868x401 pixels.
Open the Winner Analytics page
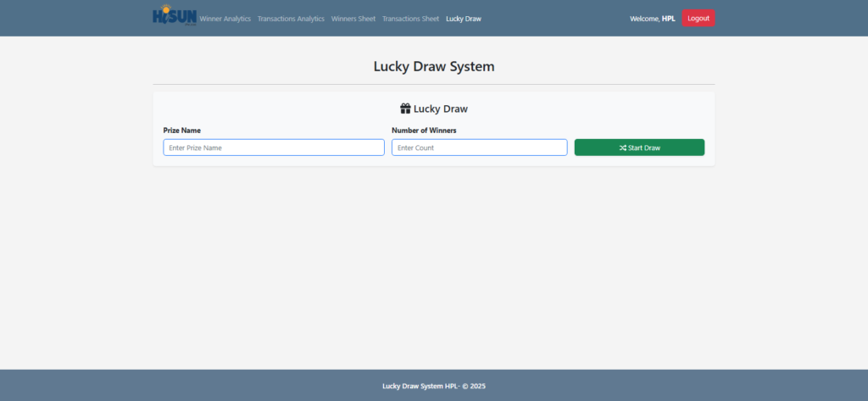coord(225,19)
